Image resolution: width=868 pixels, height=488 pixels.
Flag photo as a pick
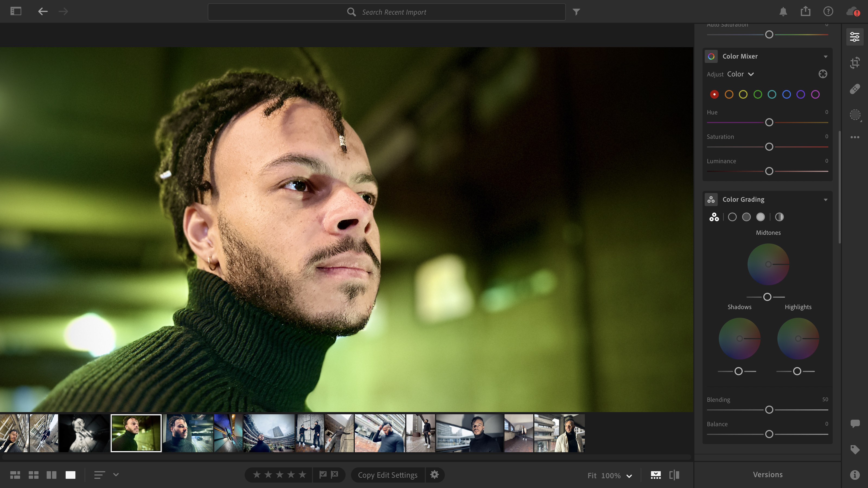tap(323, 474)
